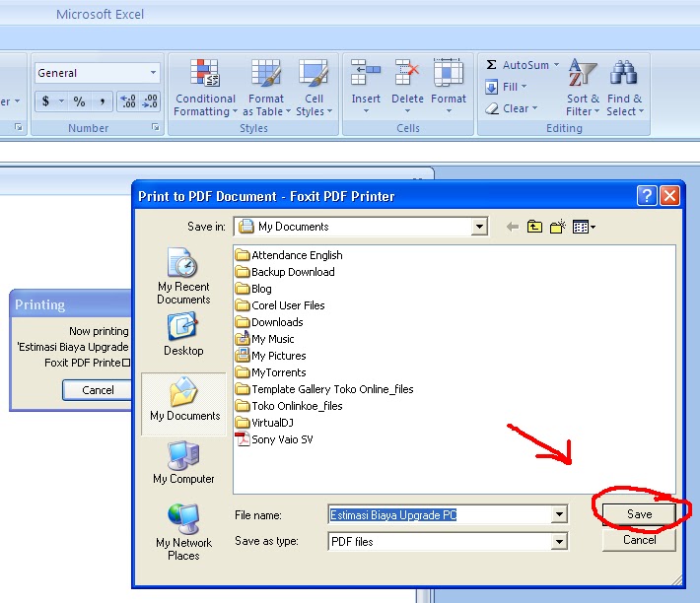Open the General number format dropdown
The height and width of the screenshot is (603, 700).
pyautogui.click(x=153, y=73)
